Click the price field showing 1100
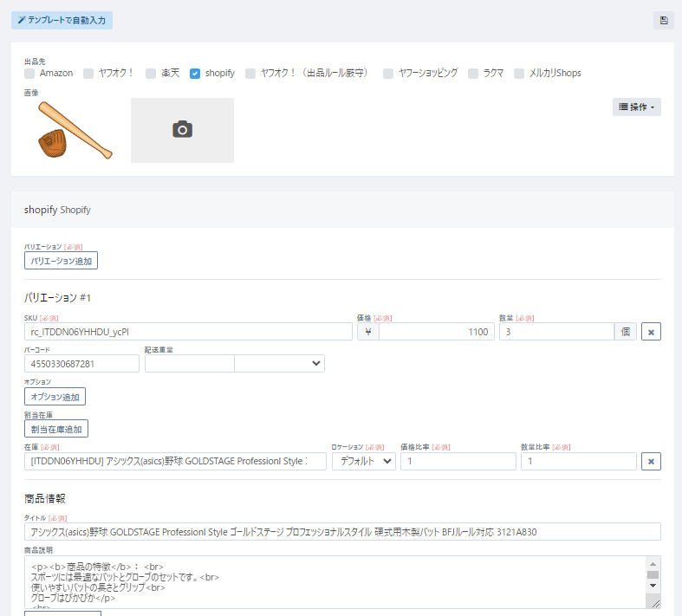This screenshot has height=616, width=682. [437, 332]
